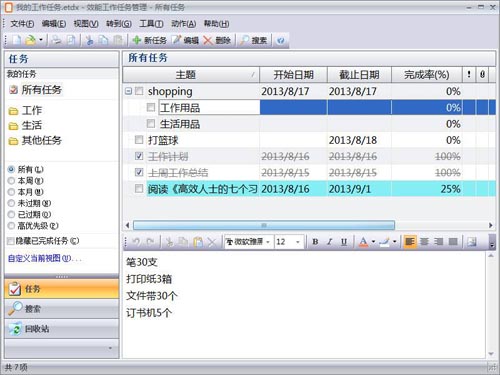Click the magnifier Search toolbar icon
The image size is (500, 375).
pos(244,40)
